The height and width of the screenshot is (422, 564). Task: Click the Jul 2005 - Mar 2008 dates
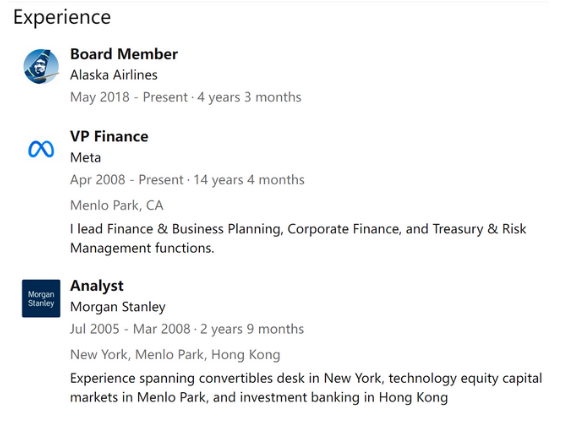(130, 329)
